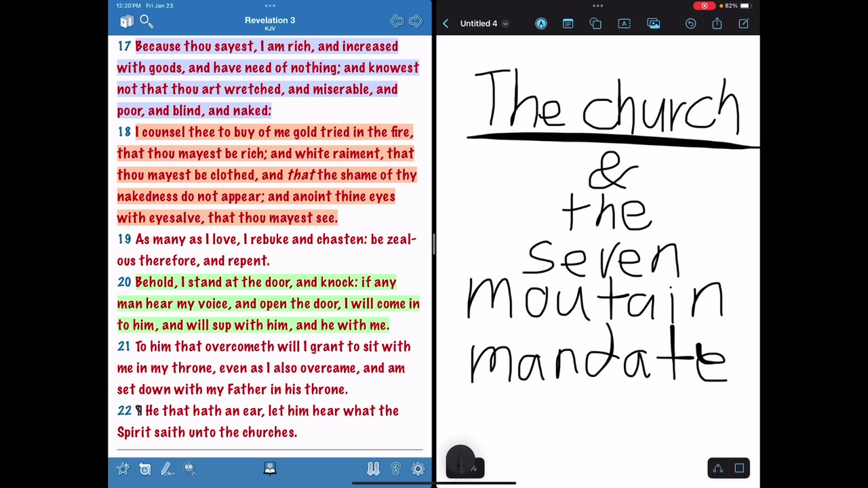This screenshot has height=488, width=868.
Task: Open the history rewind icon
Action: coord(145,469)
